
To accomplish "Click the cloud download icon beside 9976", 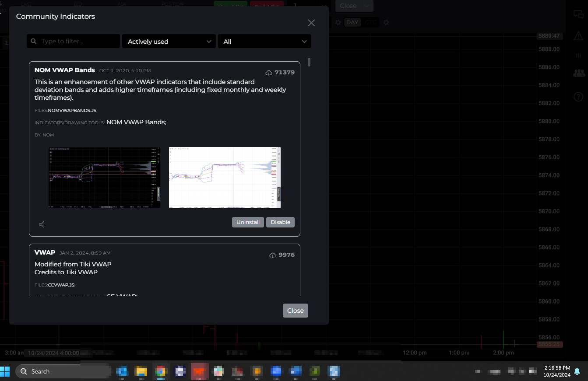I will [273, 255].
